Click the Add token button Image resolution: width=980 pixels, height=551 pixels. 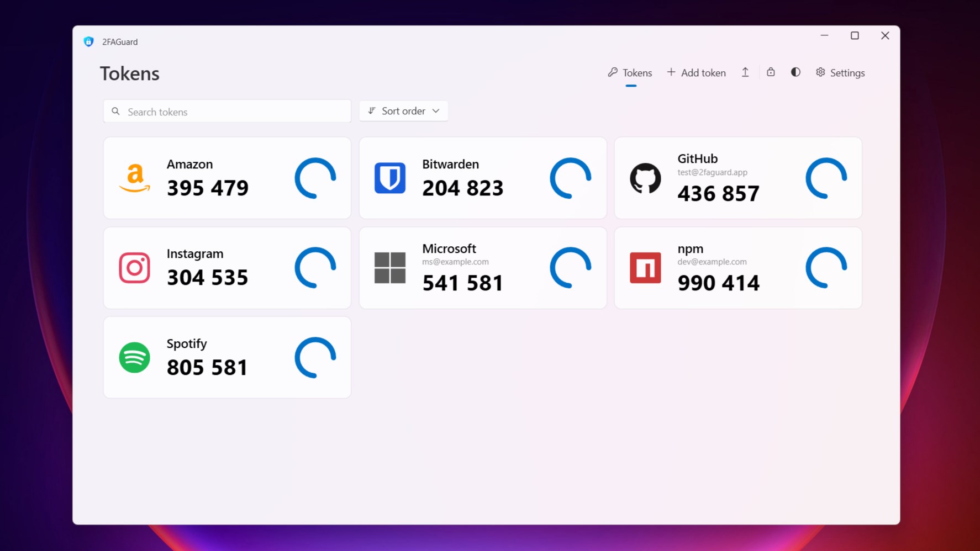tap(696, 72)
